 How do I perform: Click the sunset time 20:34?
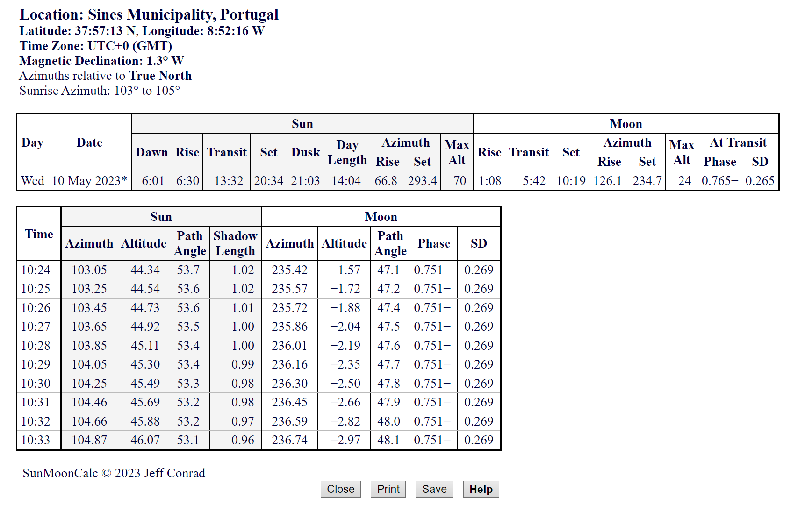point(268,181)
